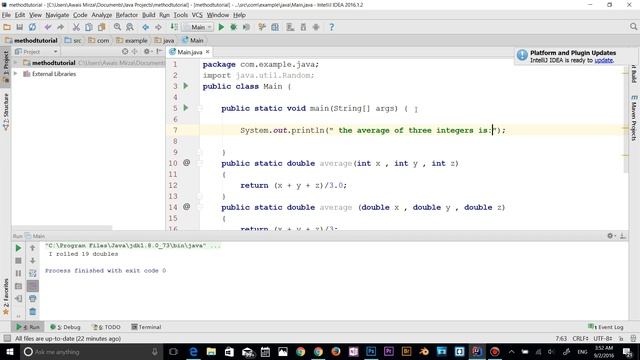Hide the Project panel with the pin icon
The image size is (640, 360).
click(159, 51)
